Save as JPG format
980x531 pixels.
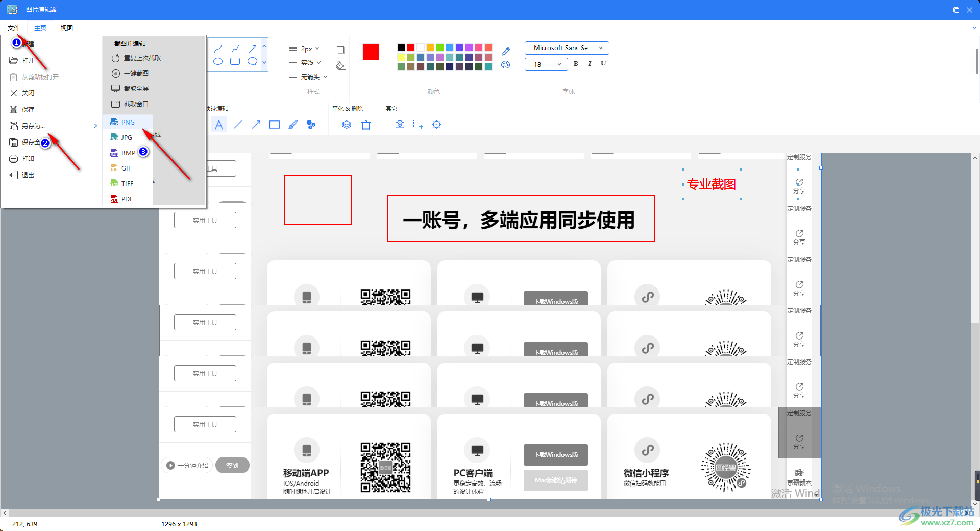click(x=128, y=138)
